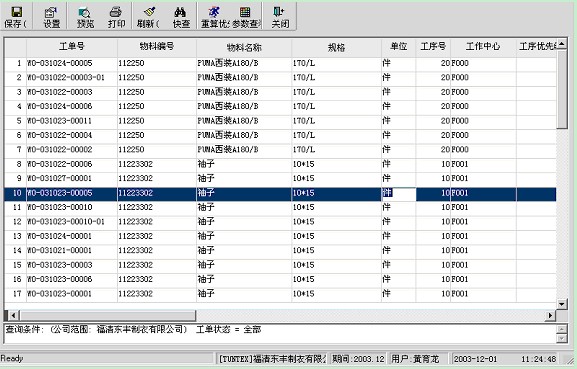Select highlighted work order WO-031023-00005
The height and width of the screenshot is (369, 577).
point(60,193)
